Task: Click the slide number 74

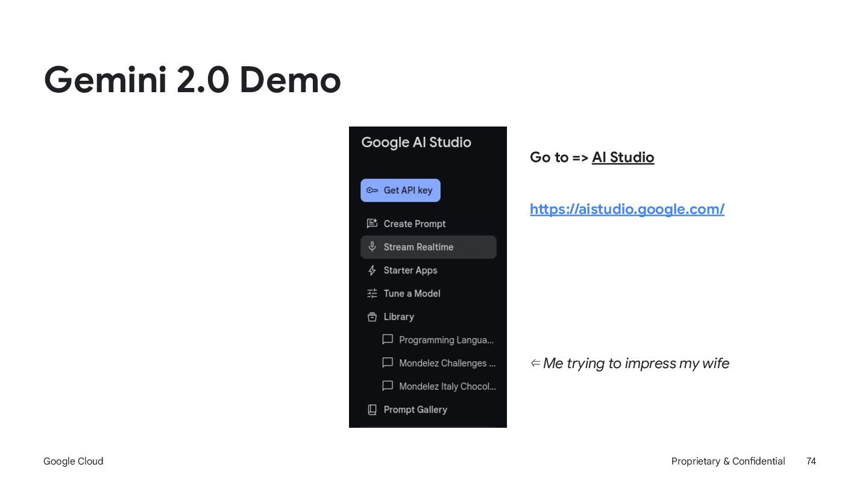Action: coord(811,461)
